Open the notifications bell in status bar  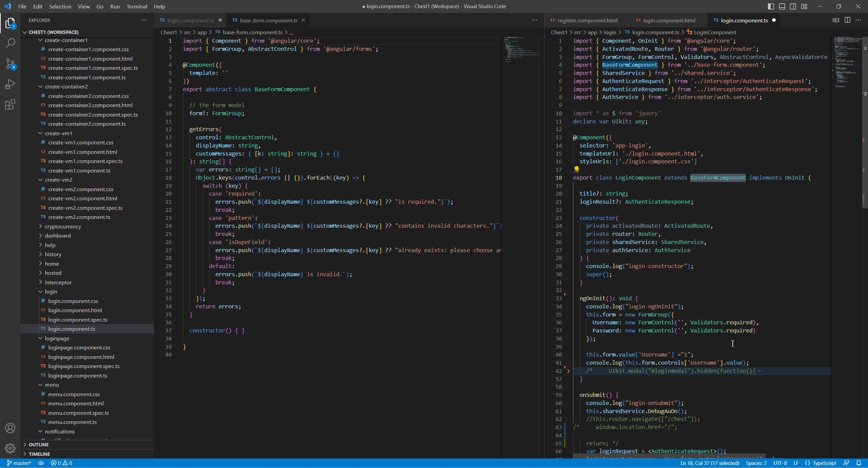859,463
